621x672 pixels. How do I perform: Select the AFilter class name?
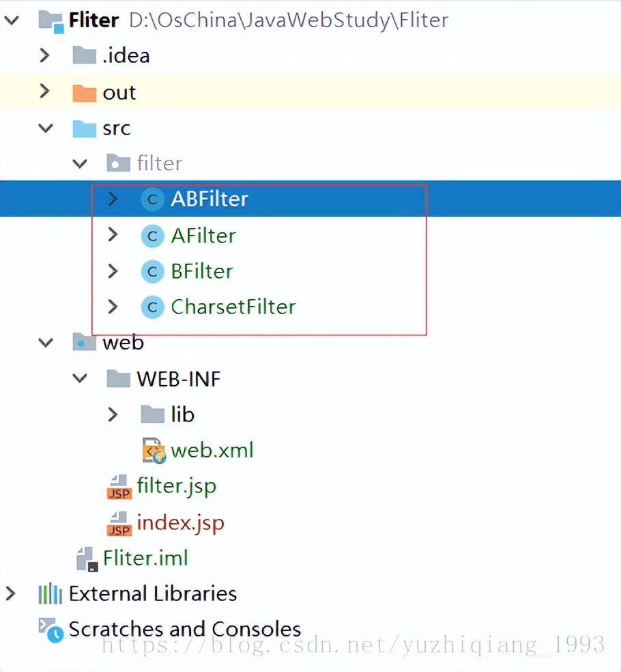pos(203,236)
